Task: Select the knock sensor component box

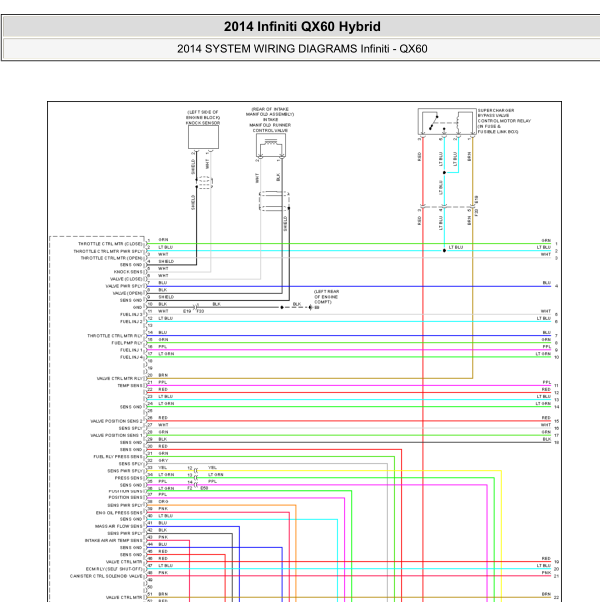Action: (x=203, y=137)
